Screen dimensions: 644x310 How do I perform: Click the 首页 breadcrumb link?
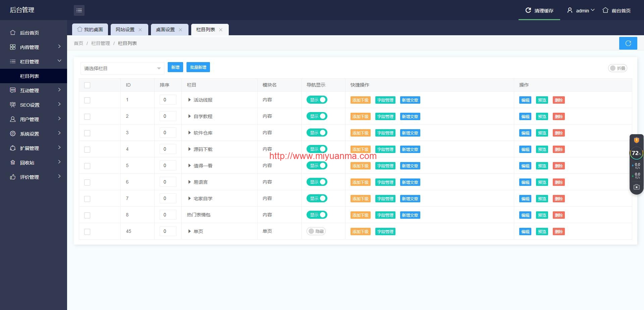(x=78, y=43)
